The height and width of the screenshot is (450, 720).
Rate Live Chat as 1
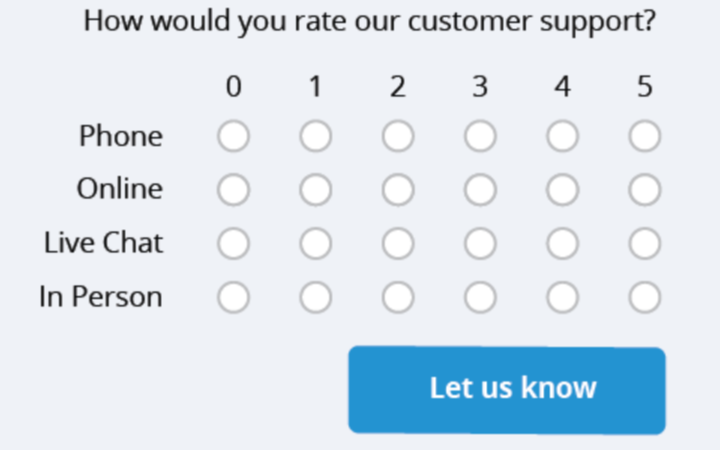pos(315,243)
